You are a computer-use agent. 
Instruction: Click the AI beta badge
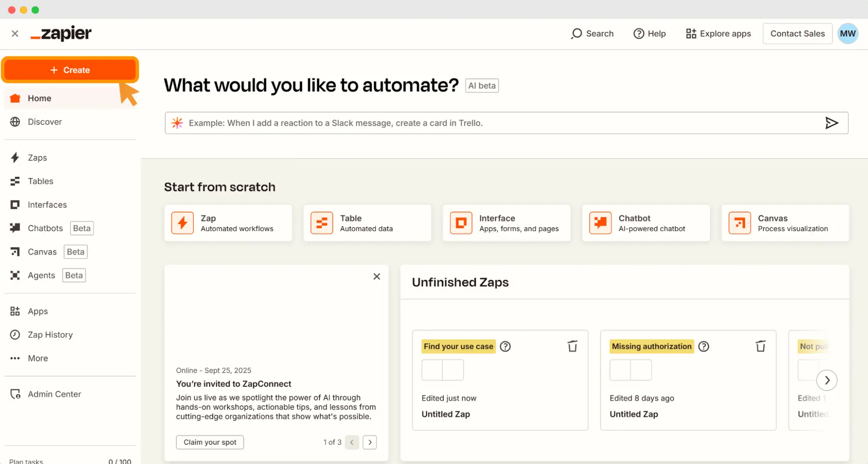pyautogui.click(x=482, y=86)
